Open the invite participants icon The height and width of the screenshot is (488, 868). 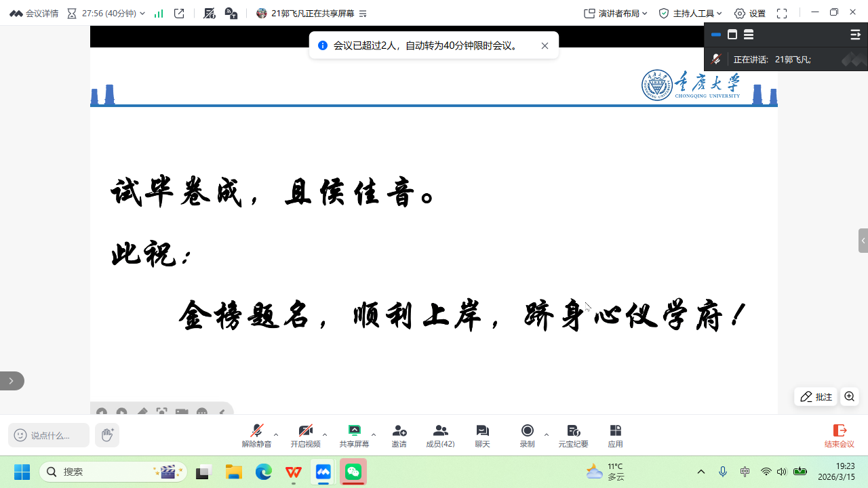coord(399,435)
